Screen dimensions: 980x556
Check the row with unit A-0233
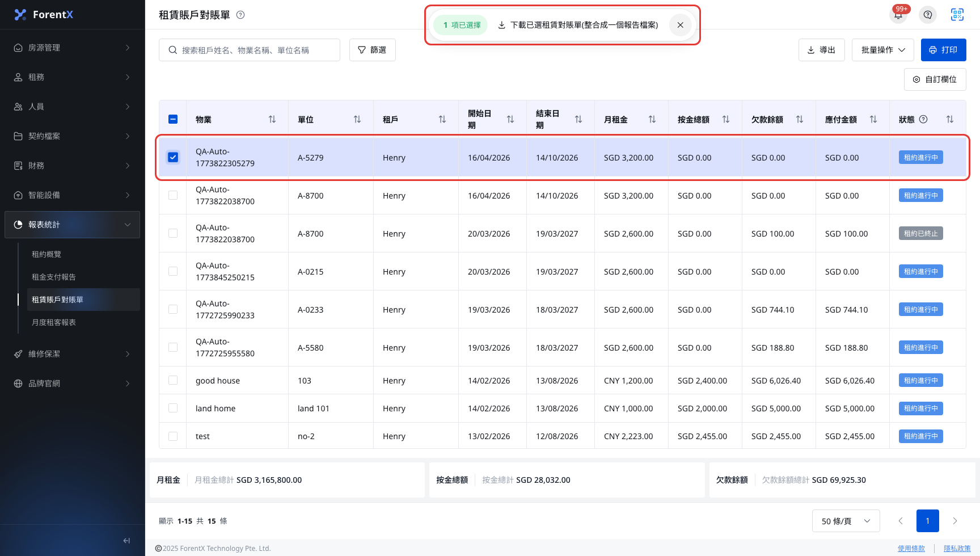(x=173, y=309)
